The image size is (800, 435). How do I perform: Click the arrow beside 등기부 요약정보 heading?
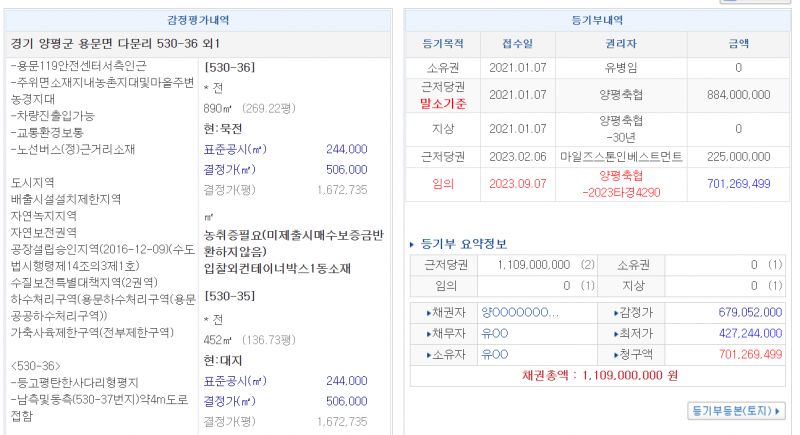tap(413, 244)
